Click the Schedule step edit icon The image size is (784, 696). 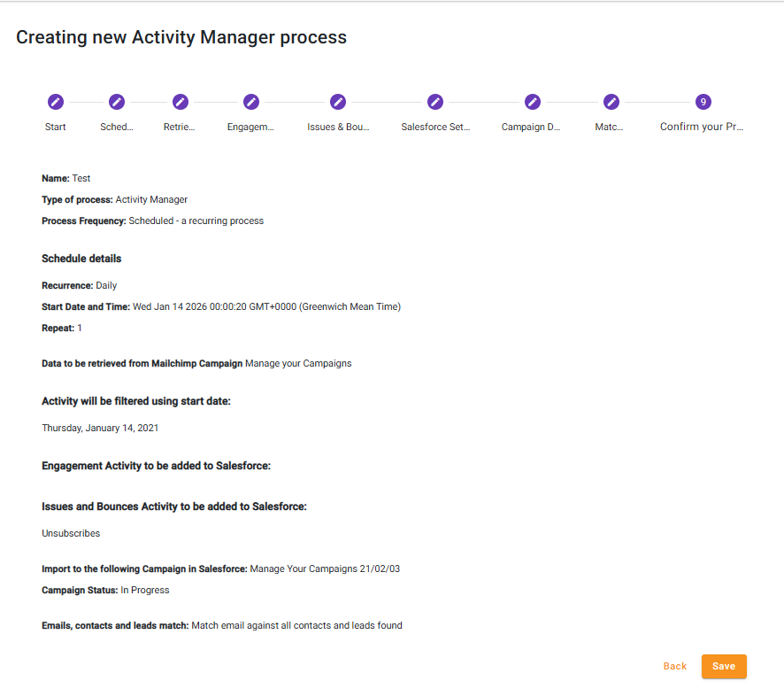[117, 102]
